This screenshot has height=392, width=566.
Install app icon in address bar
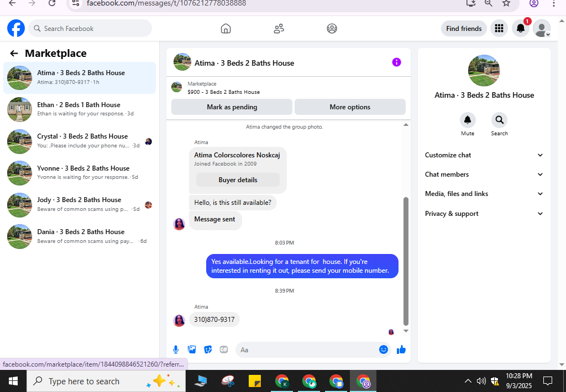point(471,3)
